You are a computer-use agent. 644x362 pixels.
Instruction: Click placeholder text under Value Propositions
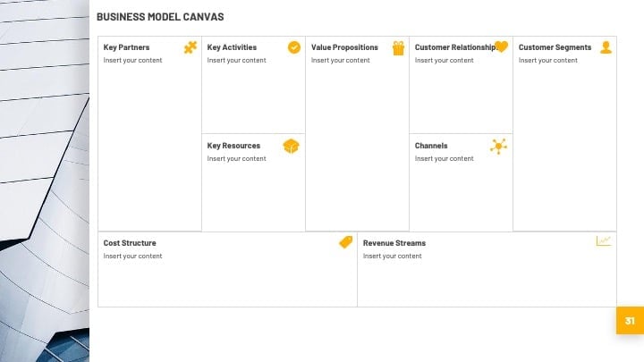coord(341,61)
